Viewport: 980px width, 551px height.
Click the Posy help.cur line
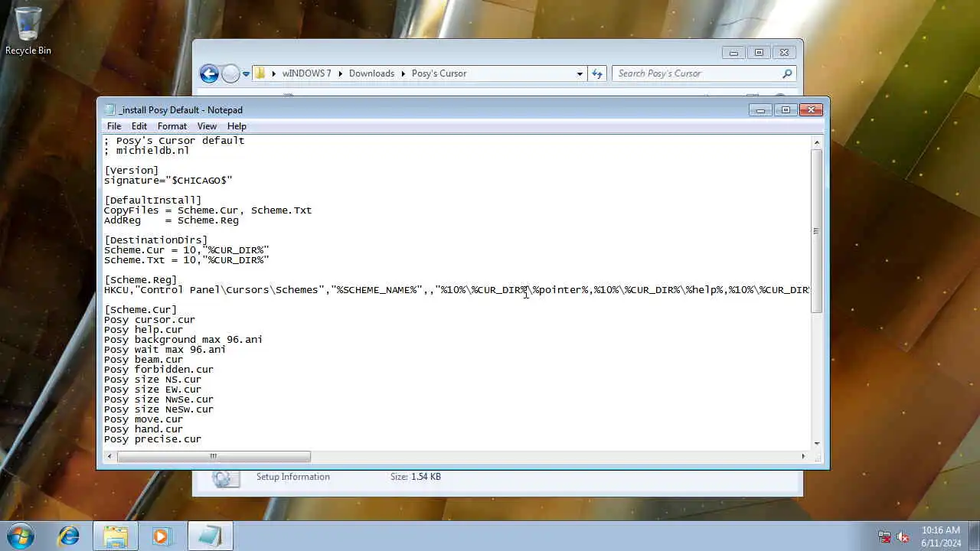[144, 330]
